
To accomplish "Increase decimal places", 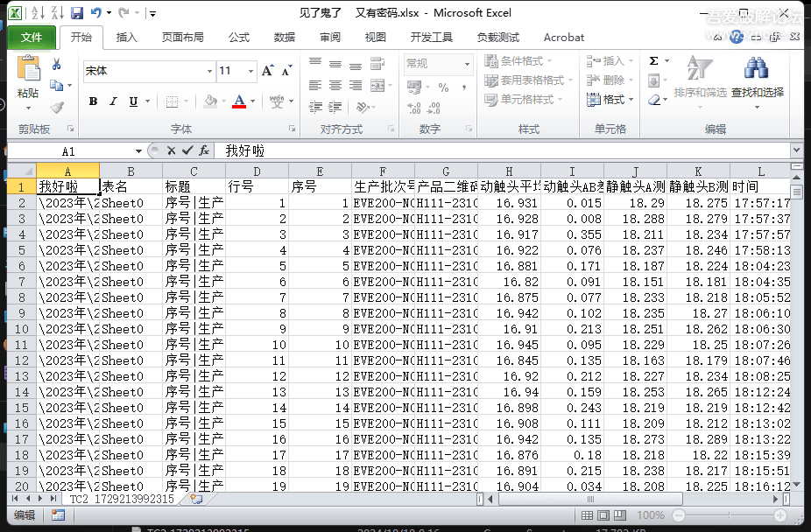I will tap(413, 108).
